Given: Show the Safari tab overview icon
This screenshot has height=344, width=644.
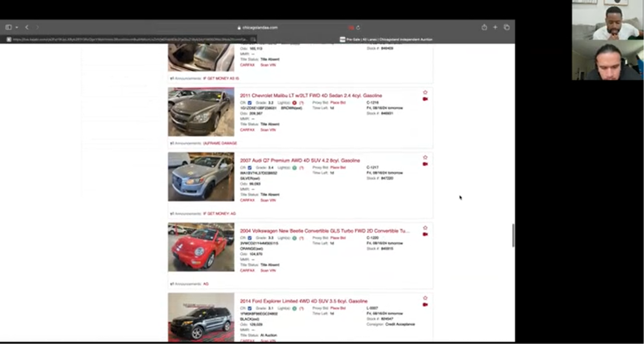Looking at the screenshot, I should (507, 27).
